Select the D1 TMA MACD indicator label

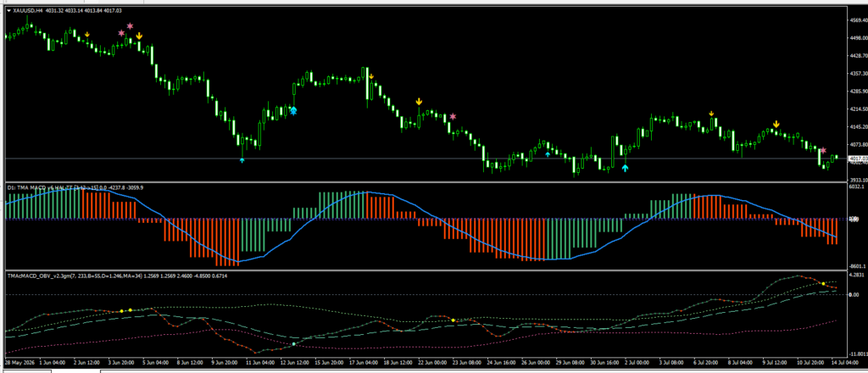point(75,187)
